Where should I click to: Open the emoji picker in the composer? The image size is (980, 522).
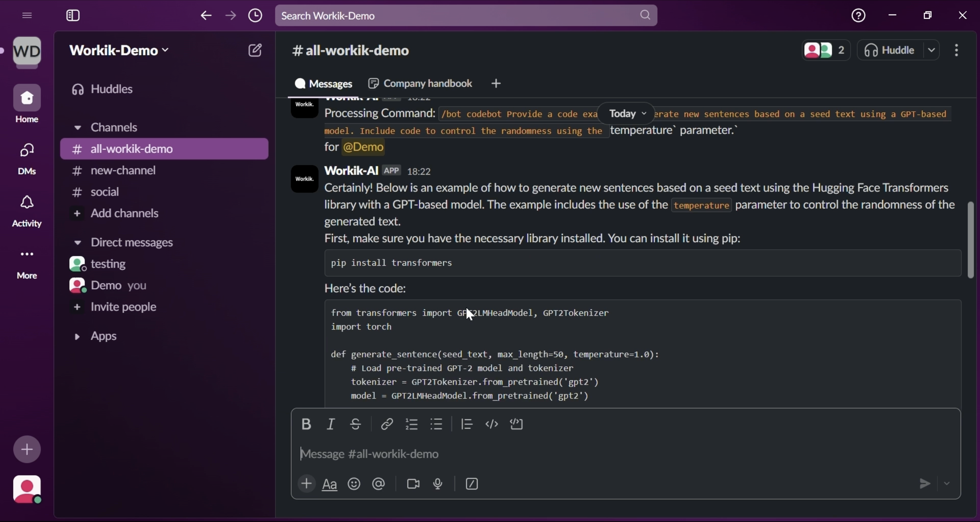point(354,484)
